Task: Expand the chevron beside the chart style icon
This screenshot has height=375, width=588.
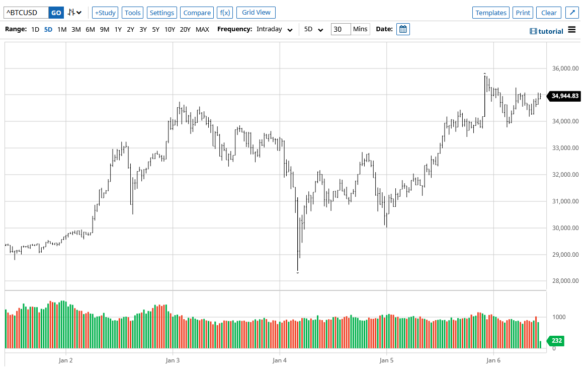Action: click(x=78, y=12)
